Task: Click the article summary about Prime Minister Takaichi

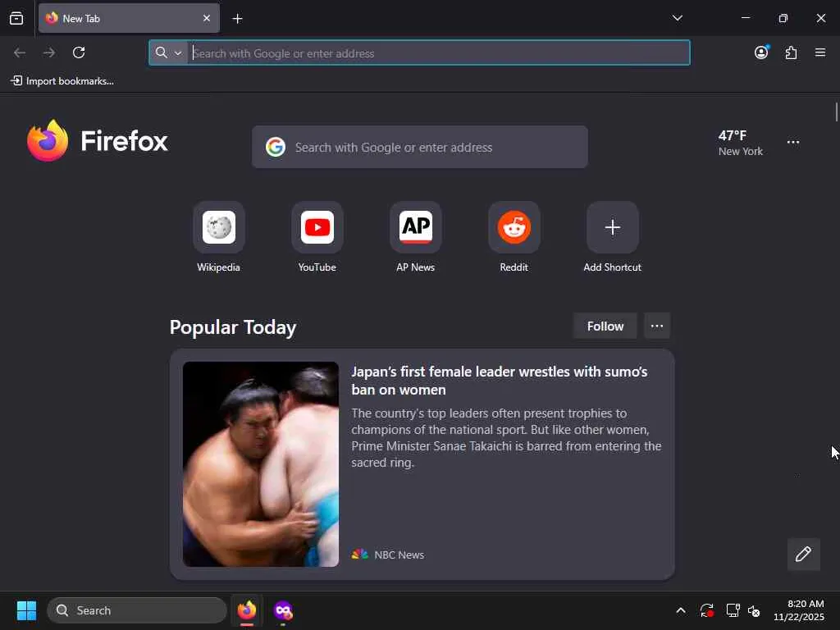Action: (x=506, y=438)
